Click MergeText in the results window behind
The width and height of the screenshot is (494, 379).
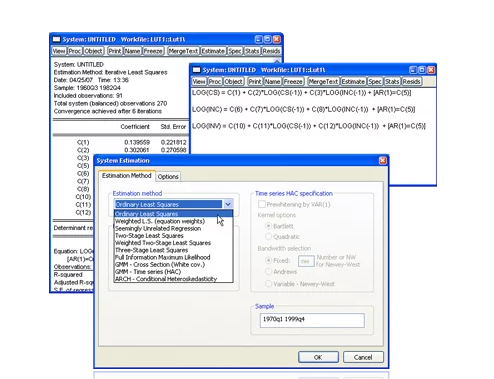pos(183,51)
